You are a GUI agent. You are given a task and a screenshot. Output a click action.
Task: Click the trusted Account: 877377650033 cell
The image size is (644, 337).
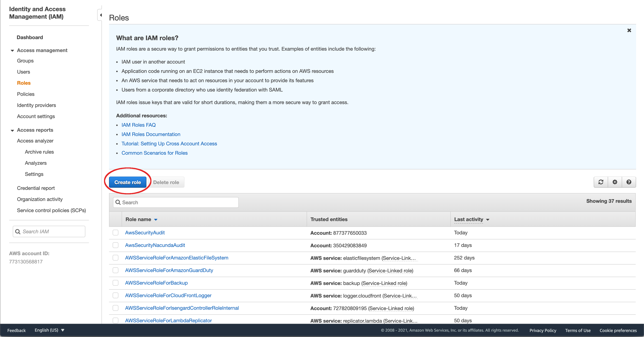338,233
